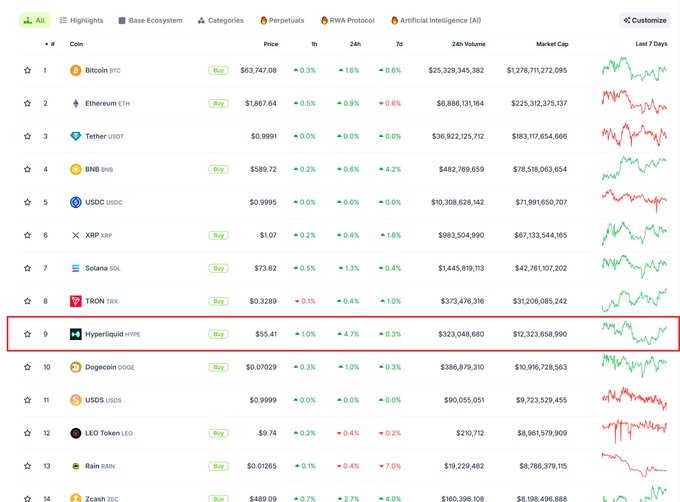Click Buy for Ethereum
The height and width of the screenshot is (502, 680).
(219, 103)
